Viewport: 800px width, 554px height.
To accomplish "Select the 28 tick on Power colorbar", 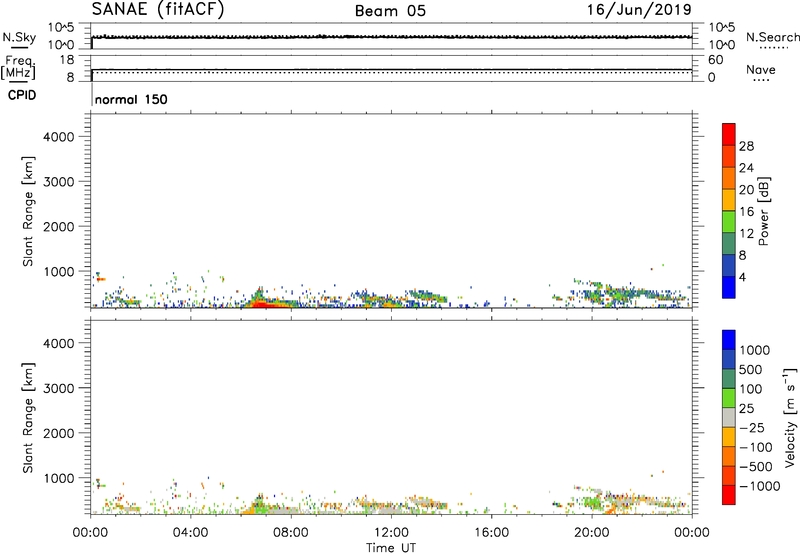I will [x=746, y=146].
